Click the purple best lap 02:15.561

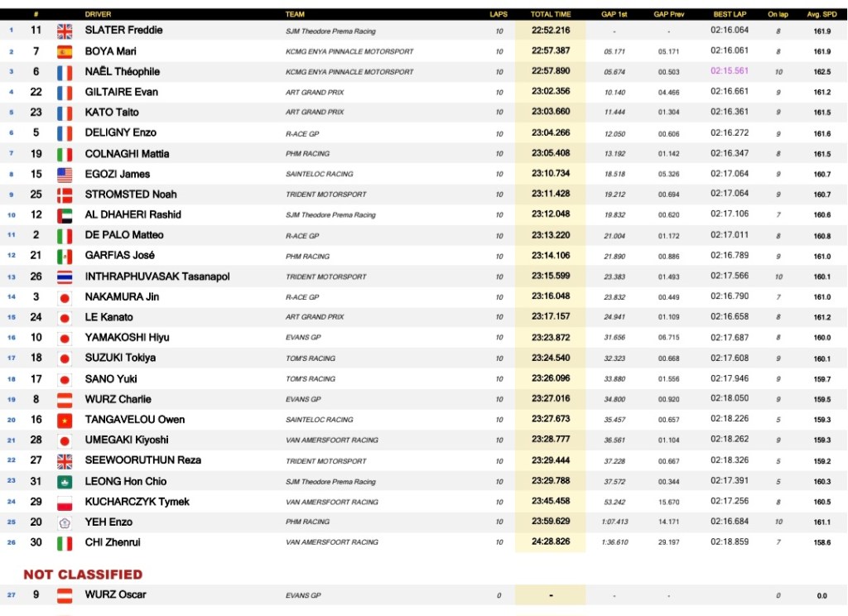coord(730,71)
